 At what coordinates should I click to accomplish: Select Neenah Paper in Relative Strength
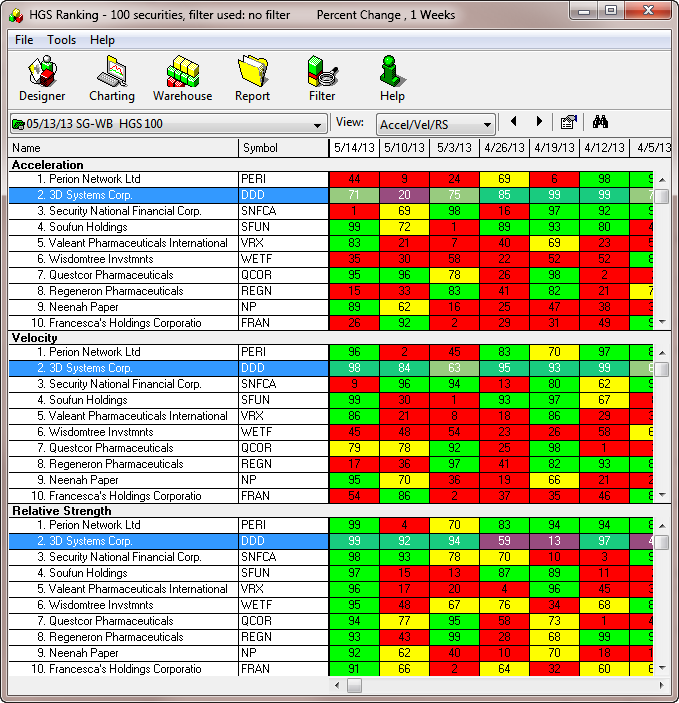pos(123,653)
